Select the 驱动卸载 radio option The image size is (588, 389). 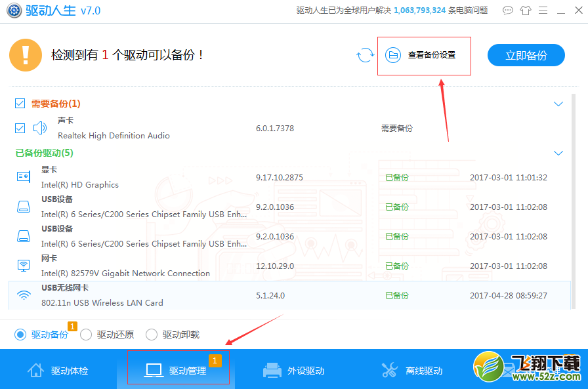tap(152, 335)
